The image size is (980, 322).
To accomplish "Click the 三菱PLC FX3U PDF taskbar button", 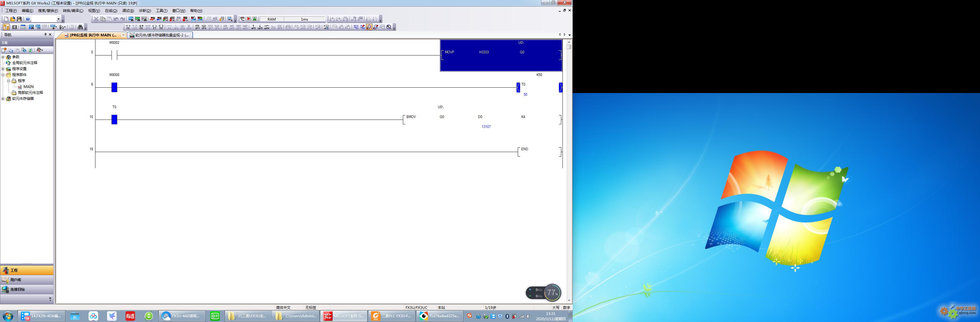I will point(392,316).
